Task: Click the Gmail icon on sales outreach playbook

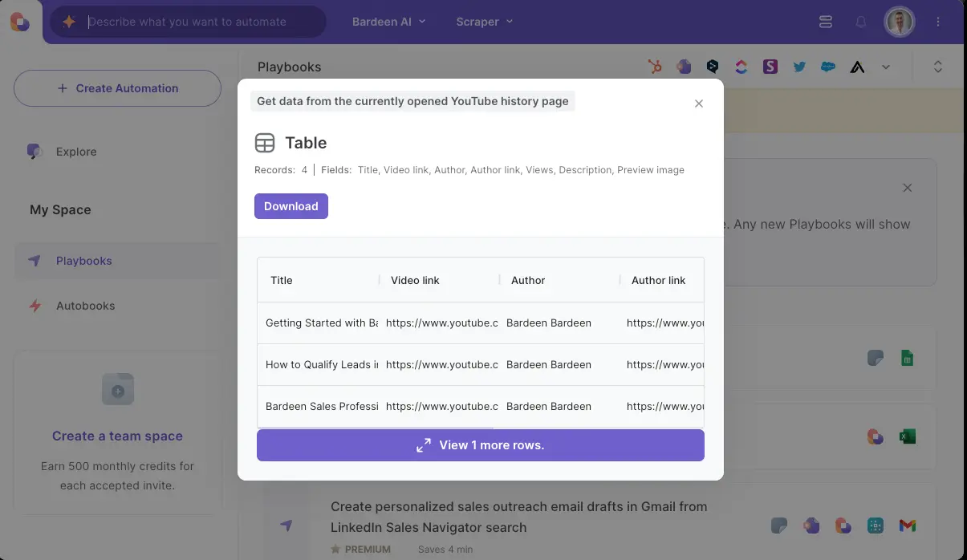Action: (908, 526)
